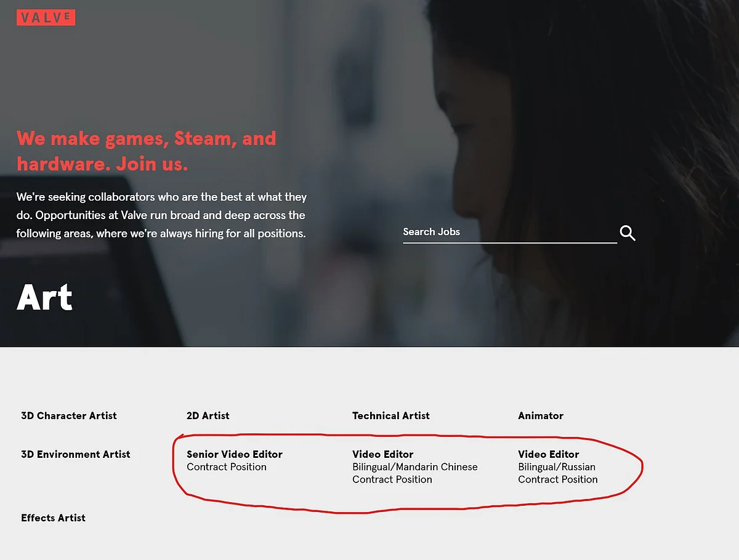Open the Animator job listing
Screen dimensions: 739x560
pos(541,415)
